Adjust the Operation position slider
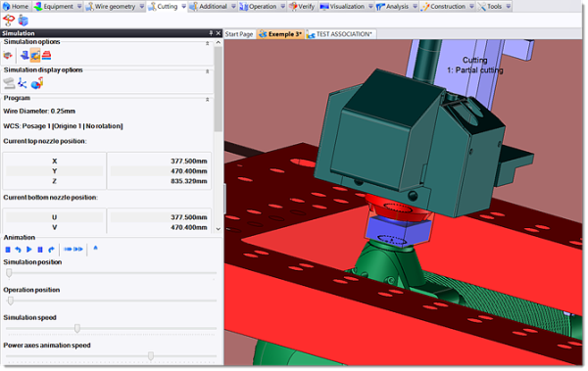The height and width of the screenshot is (371, 588). [x=11, y=301]
